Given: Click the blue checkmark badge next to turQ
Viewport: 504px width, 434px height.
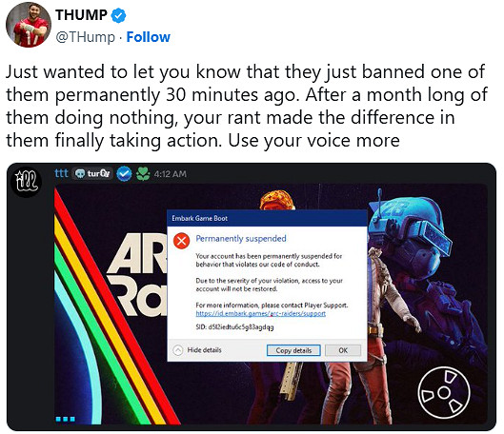Looking at the screenshot, I should [124, 173].
